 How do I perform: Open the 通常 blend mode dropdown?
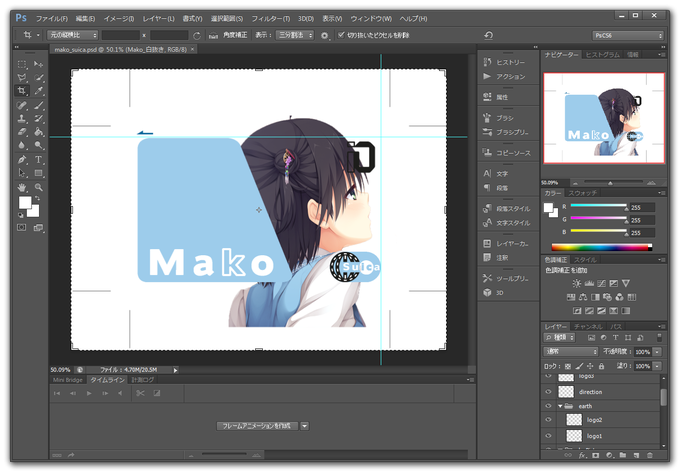[x=571, y=352]
